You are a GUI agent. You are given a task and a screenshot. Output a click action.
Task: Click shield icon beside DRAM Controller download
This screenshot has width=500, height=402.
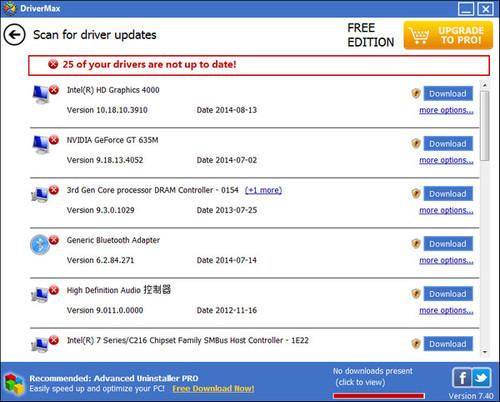pos(416,194)
